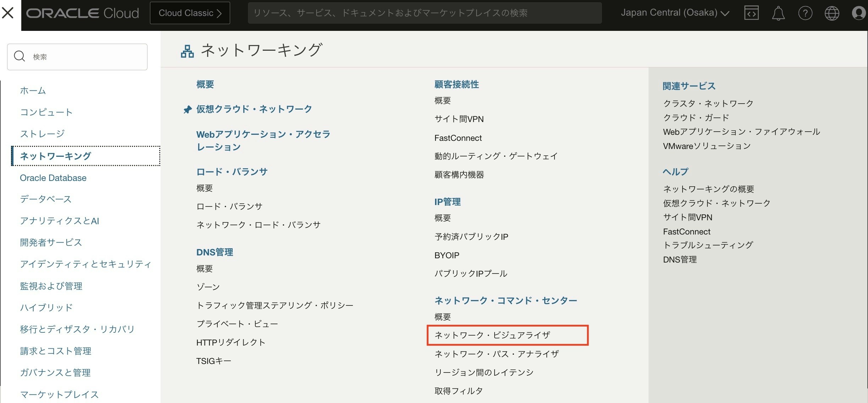Select コンピュート in the left menu

(46, 112)
